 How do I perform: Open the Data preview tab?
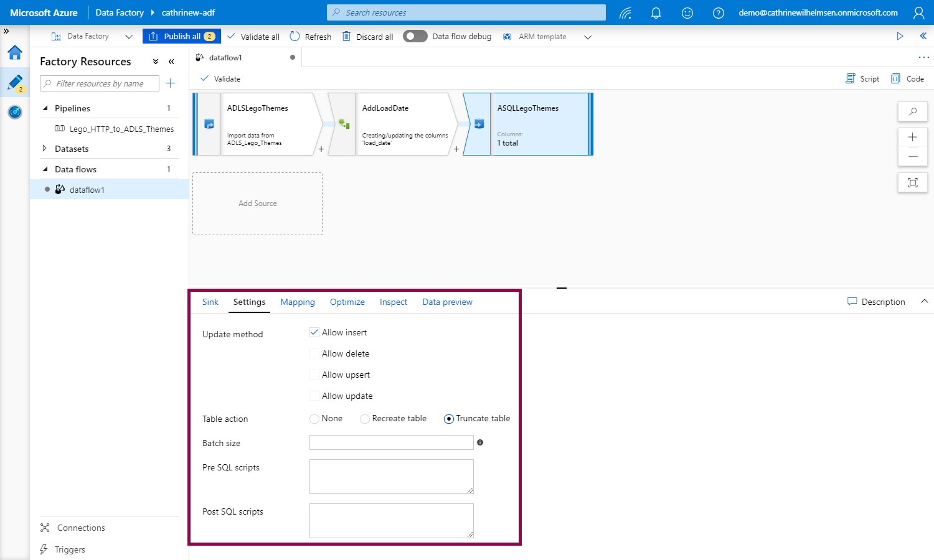[x=447, y=302]
